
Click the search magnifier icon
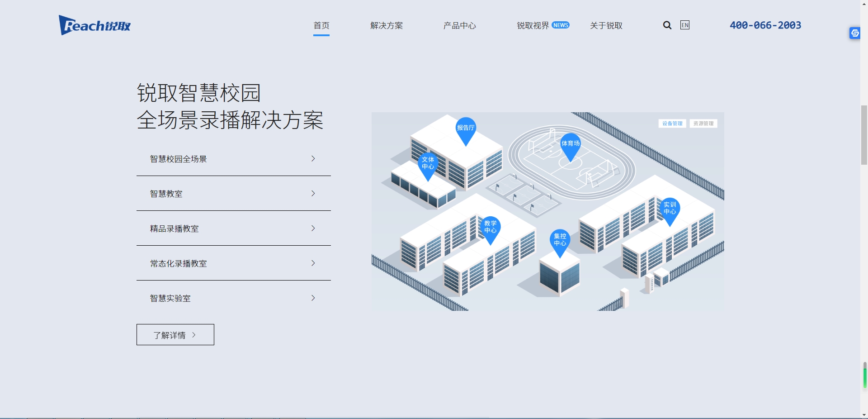pos(667,25)
